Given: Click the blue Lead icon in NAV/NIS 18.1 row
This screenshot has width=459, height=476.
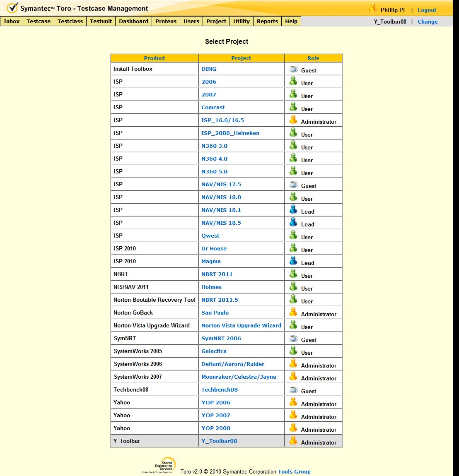Looking at the screenshot, I should coord(293,209).
